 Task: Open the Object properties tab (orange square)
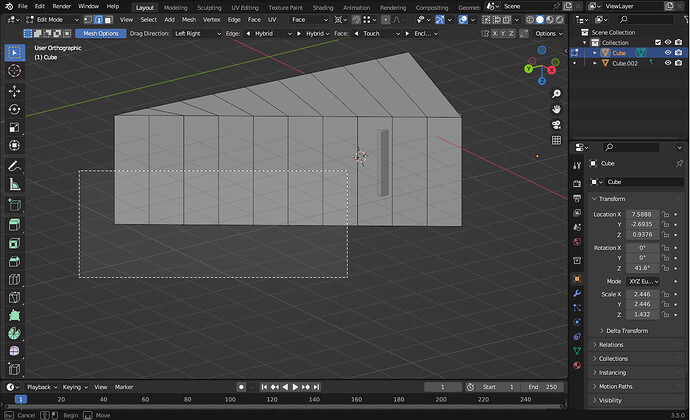pos(577,279)
